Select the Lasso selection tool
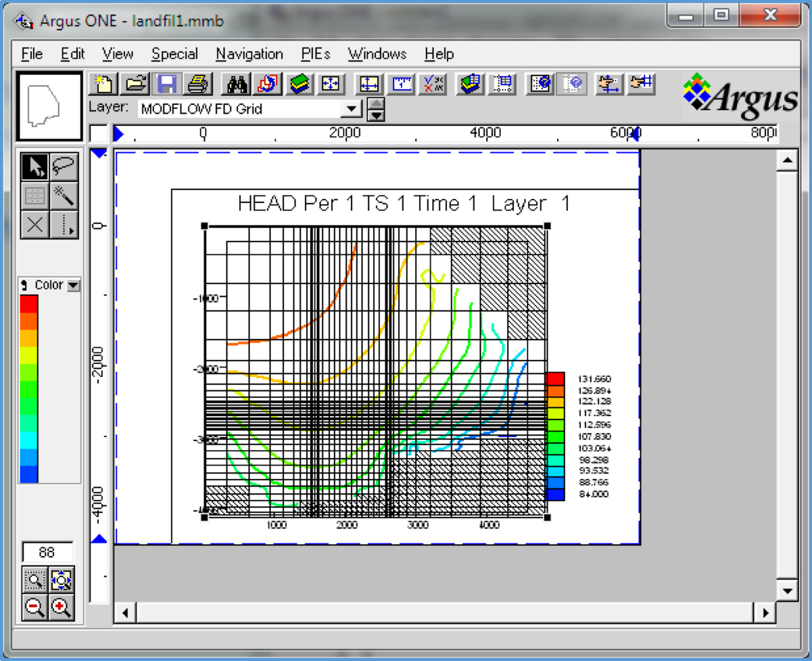Image resolution: width=812 pixels, height=661 pixels. pyautogui.click(x=65, y=166)
